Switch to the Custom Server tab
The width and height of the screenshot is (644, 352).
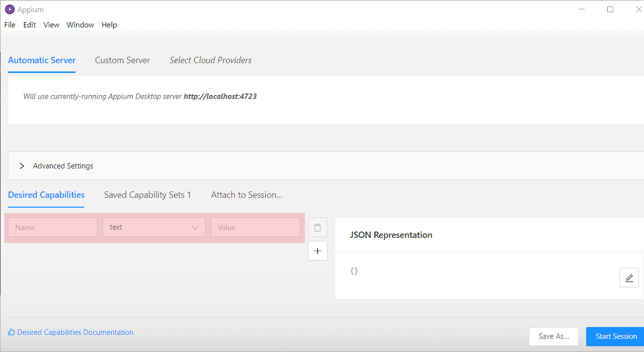pos(123,60)
